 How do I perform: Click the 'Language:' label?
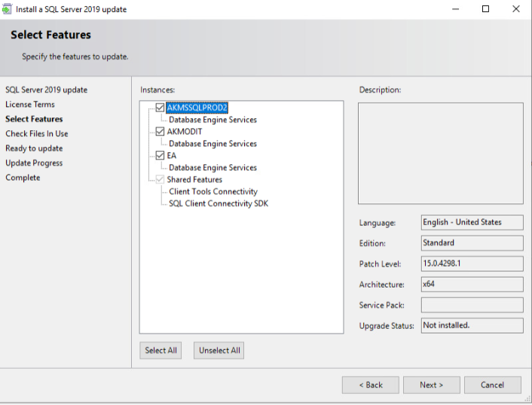pyautogui.click(x=378, y=223)
